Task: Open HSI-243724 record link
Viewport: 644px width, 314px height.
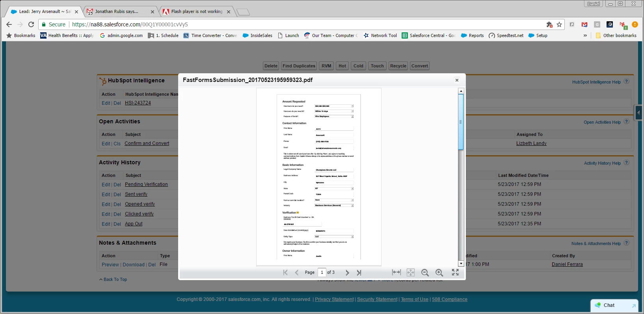Action: click(138, 103)
